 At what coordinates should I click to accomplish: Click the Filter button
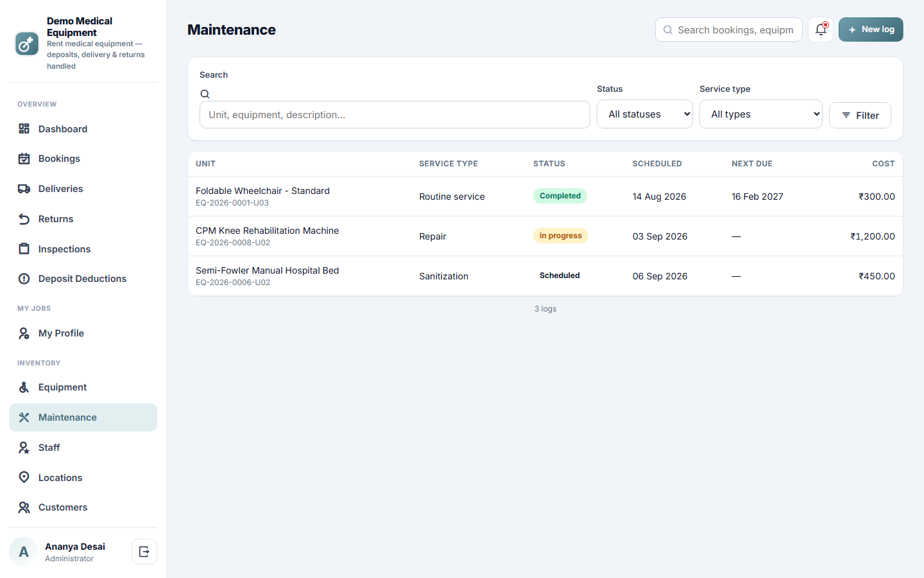(x=860, y=116)
